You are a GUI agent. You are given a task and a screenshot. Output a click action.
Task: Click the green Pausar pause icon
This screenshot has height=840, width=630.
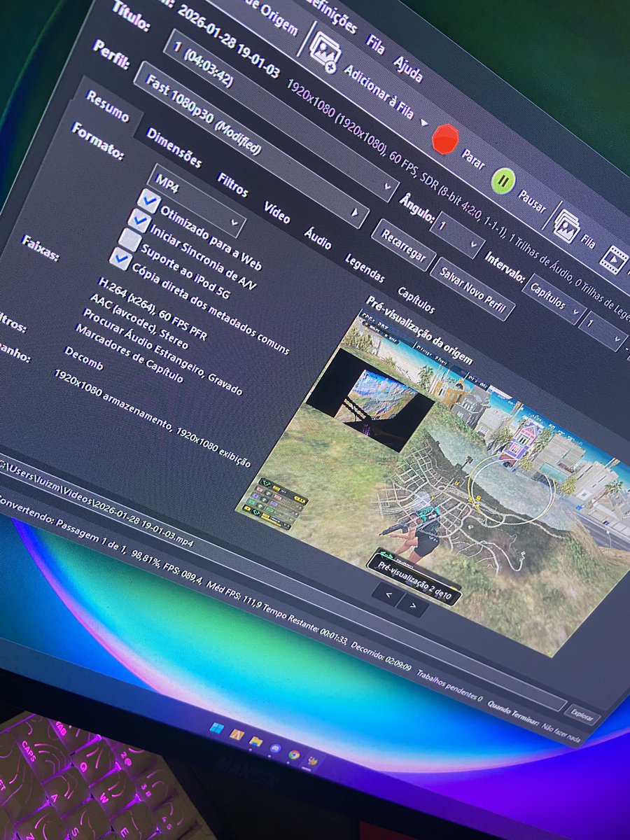[503, 181]
